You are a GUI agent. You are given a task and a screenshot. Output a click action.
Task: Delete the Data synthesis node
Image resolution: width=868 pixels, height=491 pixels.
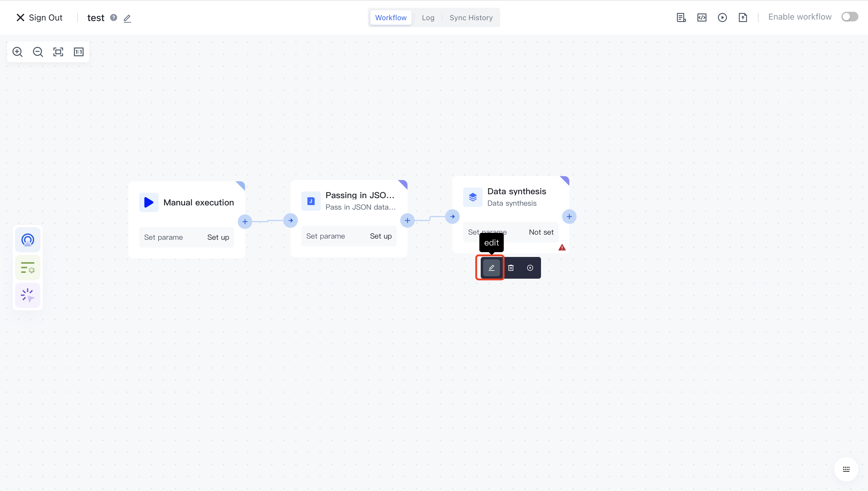click(x=511, y=268)
